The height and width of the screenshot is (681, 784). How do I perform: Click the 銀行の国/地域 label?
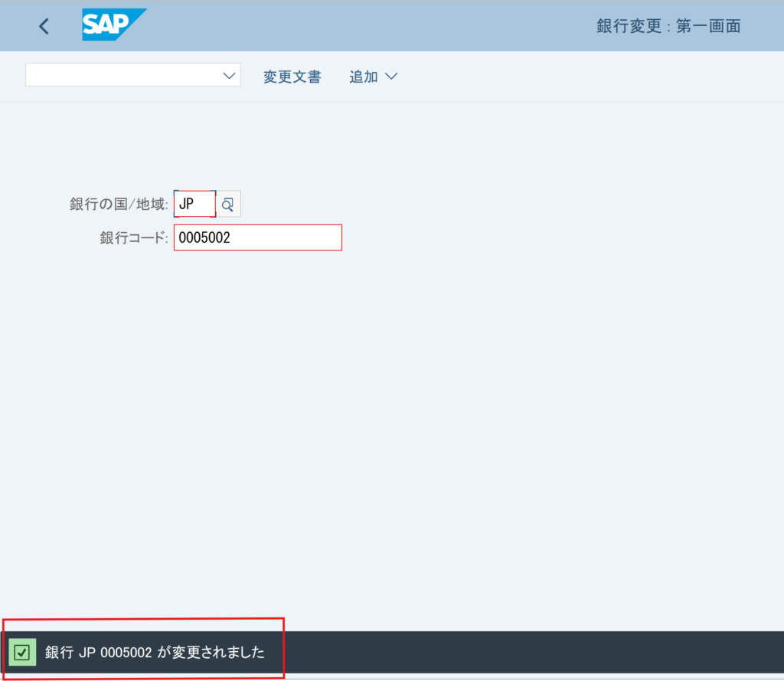[118, 205]
